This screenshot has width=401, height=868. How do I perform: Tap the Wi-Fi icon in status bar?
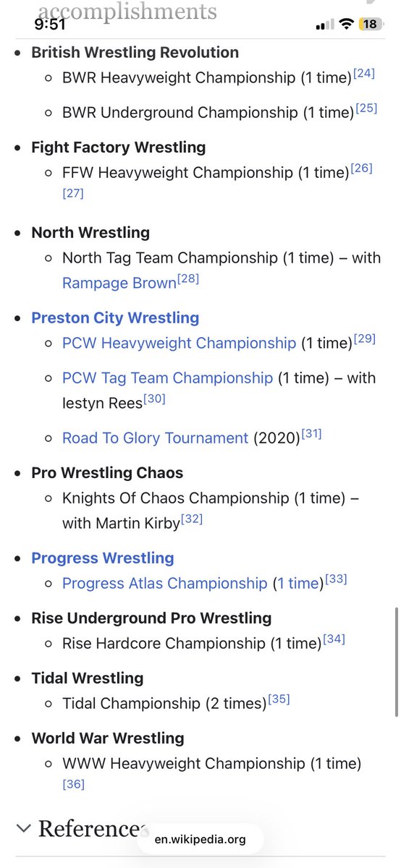[347, 24]
